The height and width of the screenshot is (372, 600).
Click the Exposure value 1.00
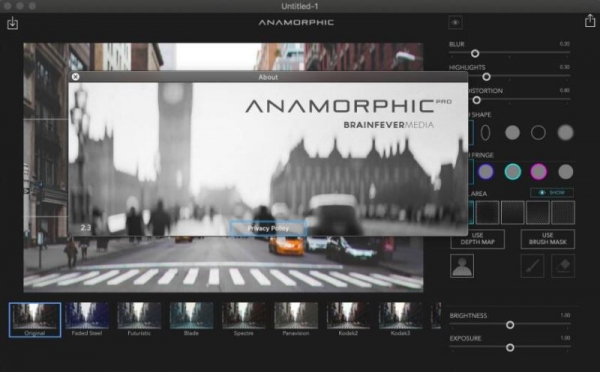coord(565,338)
